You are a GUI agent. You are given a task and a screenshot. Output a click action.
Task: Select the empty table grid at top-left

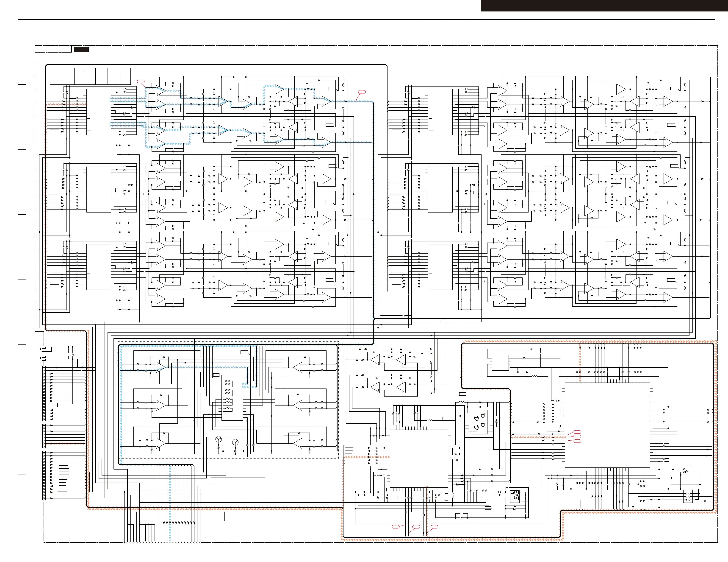[x=90, y=76]
